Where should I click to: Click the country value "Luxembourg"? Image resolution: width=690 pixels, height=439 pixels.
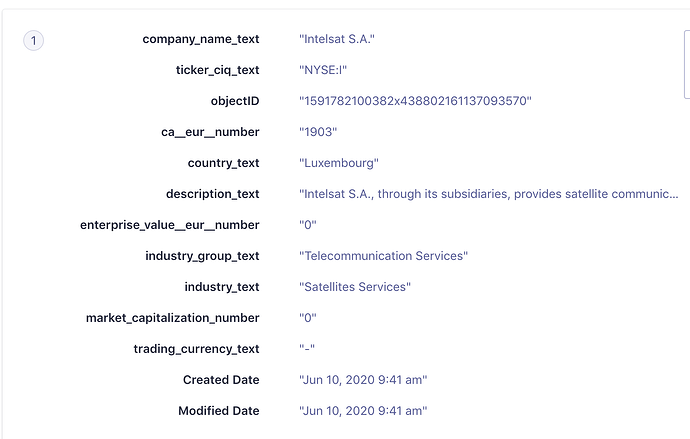[339, 163]
